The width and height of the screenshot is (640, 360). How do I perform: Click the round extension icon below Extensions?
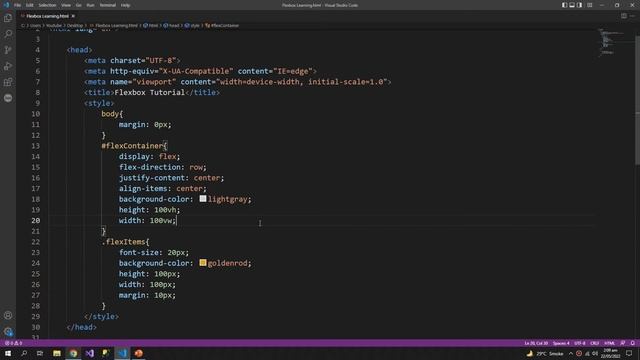point(8,98)
